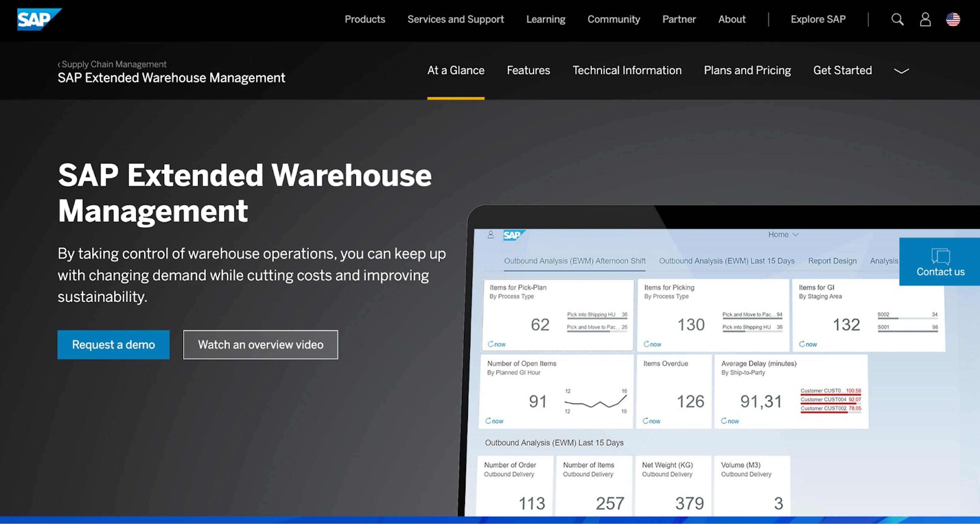This screenshot has width=980, height=524.
Task: Open Services and Support menu
Action: (x=455, y=19)
